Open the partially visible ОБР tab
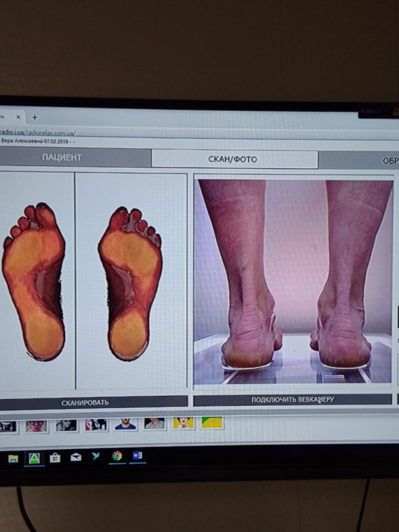Screen dimensions: 399x532 click(x=389, y=161)
